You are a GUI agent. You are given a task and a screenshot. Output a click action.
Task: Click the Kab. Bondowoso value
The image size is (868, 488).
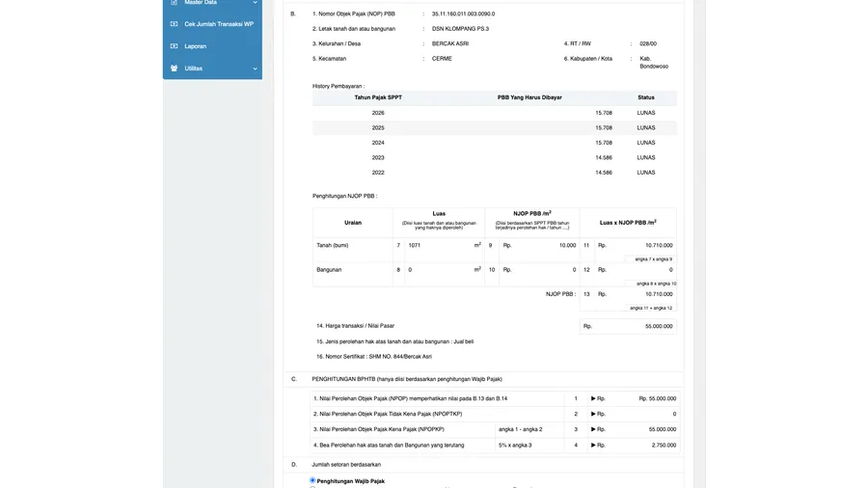click(x=654, y=63)
